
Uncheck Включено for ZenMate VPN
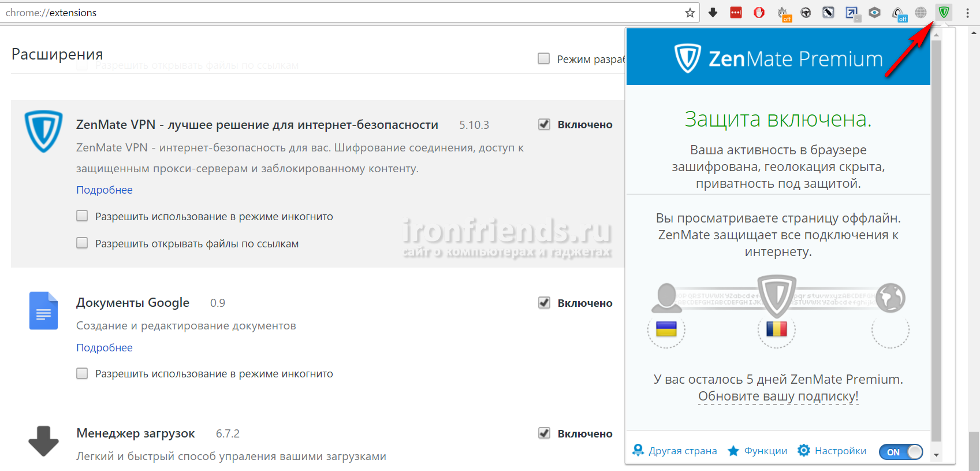coord(544,124)
